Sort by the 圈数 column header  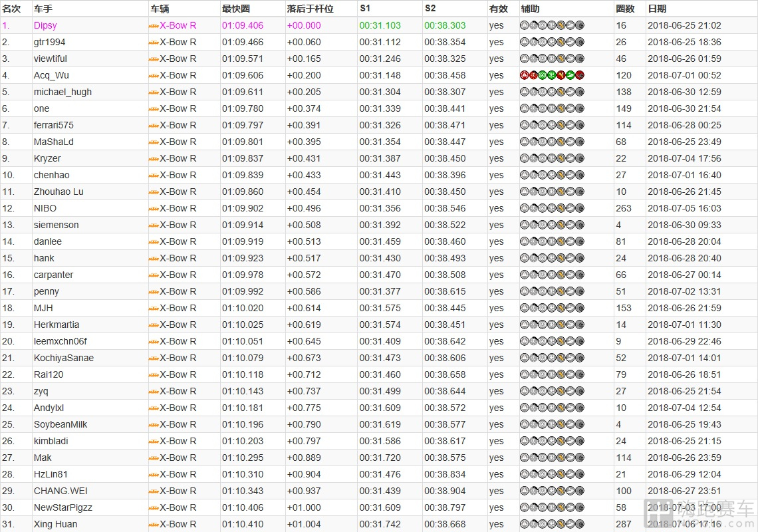(625, 9)
